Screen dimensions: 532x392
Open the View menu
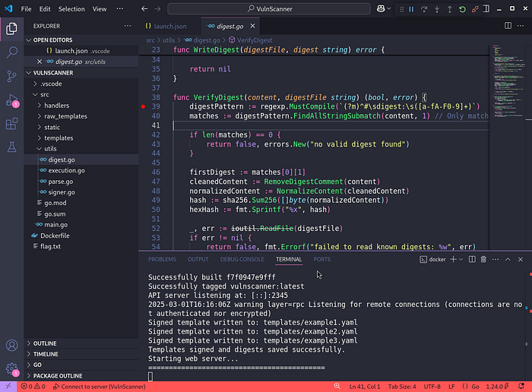[100, 9]
